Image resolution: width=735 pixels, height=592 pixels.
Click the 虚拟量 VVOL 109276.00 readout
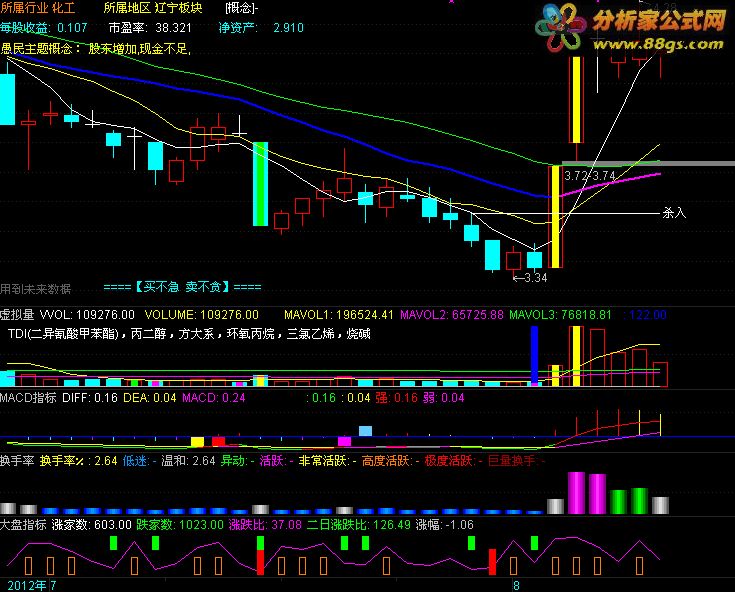coord(68,315)
